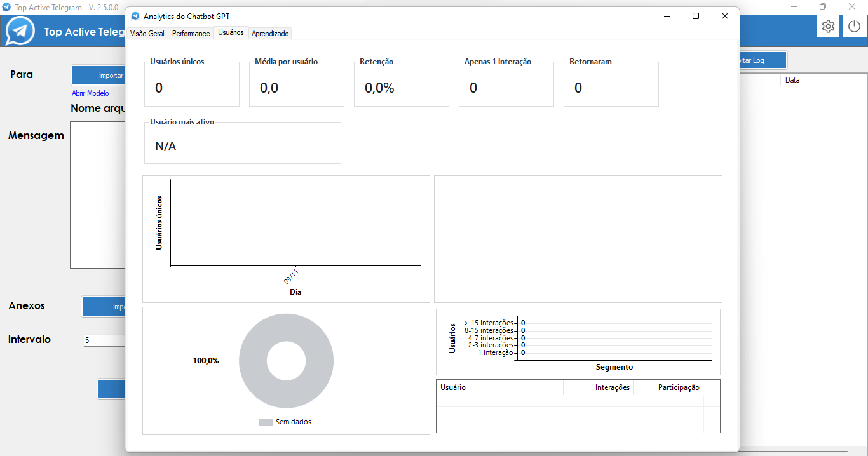
Task: Click the Intervalo number field
Action: [105, 340]
